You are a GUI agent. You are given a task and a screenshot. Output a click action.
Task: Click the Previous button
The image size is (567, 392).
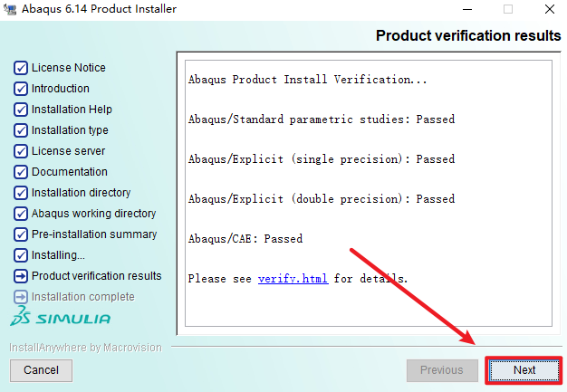[441, 370]
